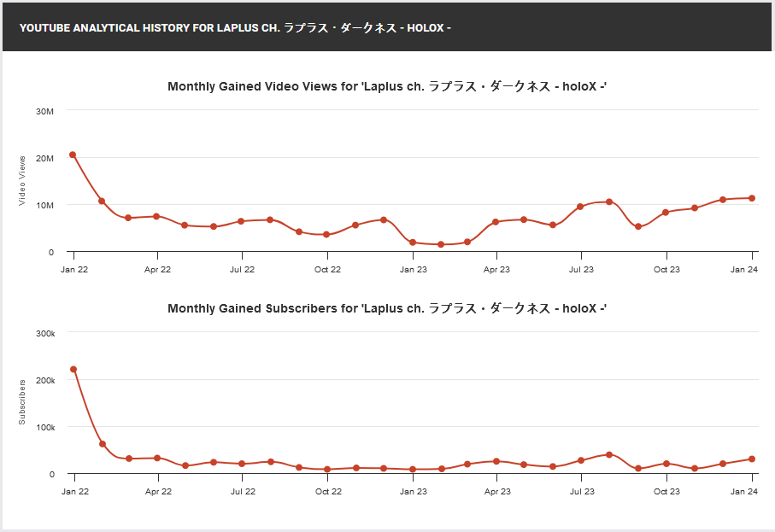Viewport: 775px width, 532px height.
Task: Click the Oct 22 Video Views data point
Action: click(x=326, y=235)
